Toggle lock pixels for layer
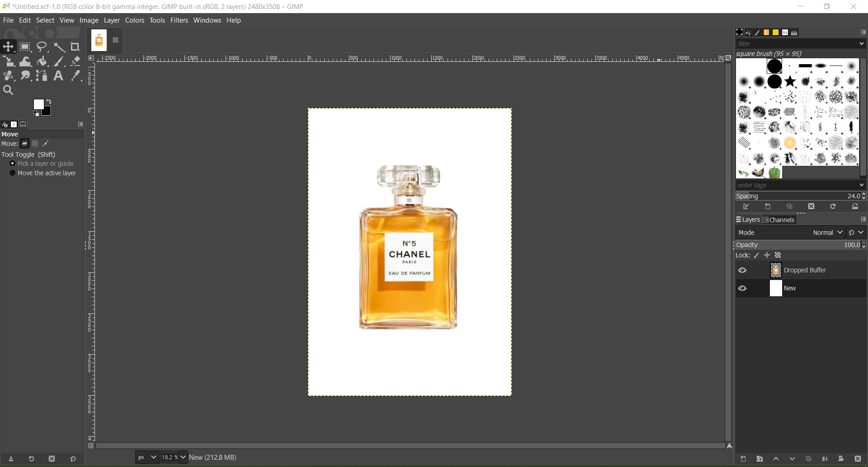This screenshot has width=868, height=467. [x=757, y=256]
